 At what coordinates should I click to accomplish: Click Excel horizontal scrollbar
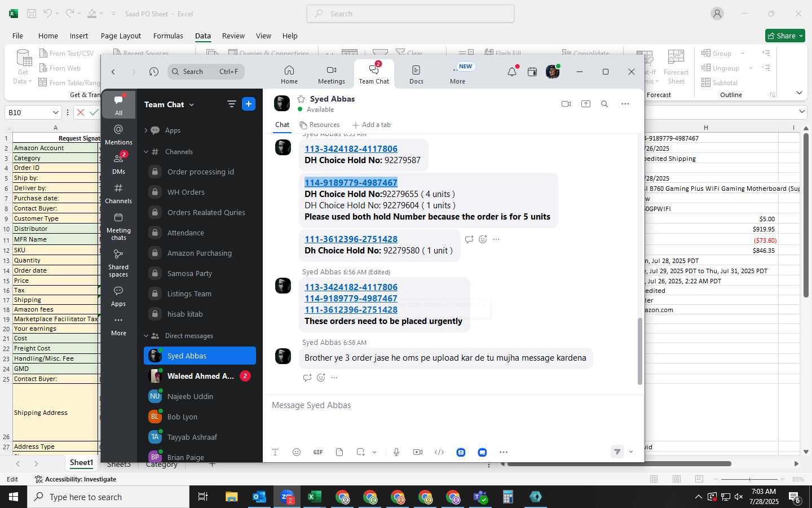[620, 464]
